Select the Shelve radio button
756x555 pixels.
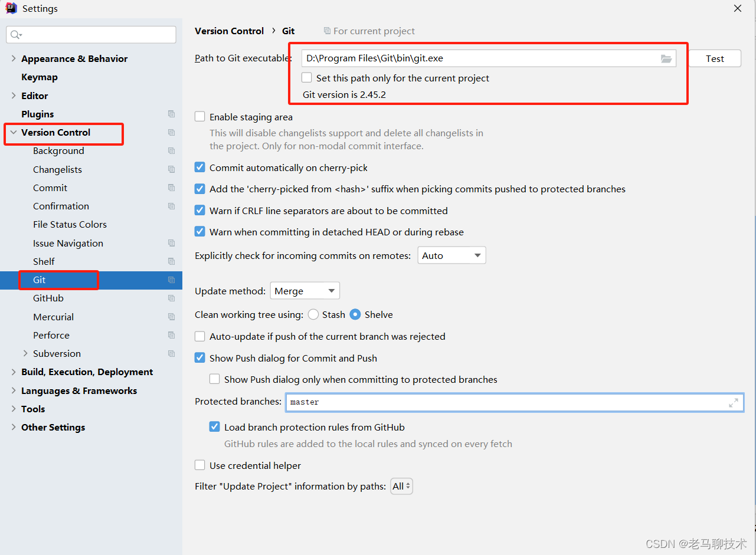point(355,314)
